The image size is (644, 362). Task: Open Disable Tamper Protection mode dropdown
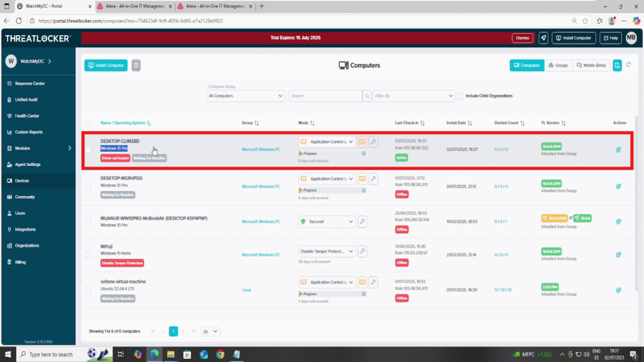327,251
